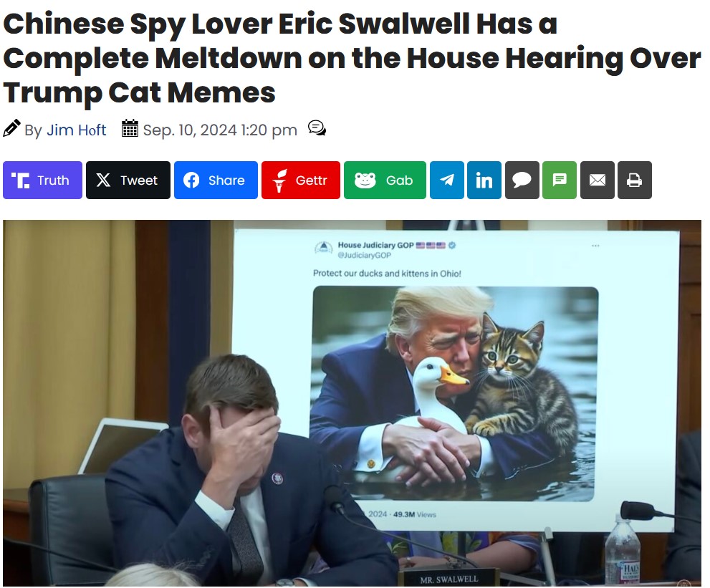Click the pencil icon beside byline
Viewport: 710px width, 588px height.
point(11,128)
